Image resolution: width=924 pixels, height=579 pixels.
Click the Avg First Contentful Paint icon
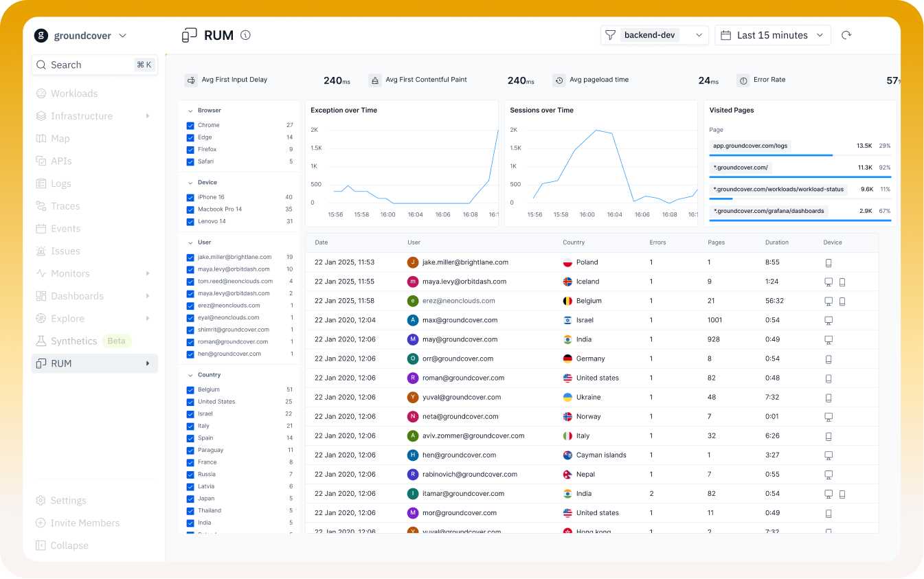pyautogui.click(x=375, y=80)
